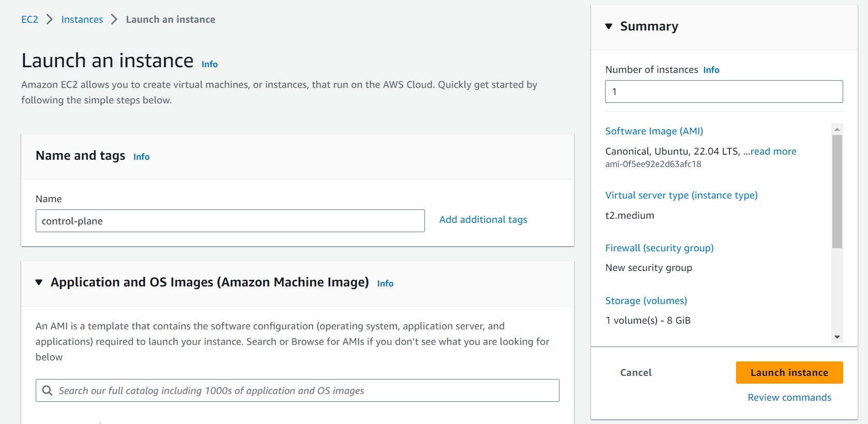Screen dimensions: 868x424
Task: Focus the AMI catalog search box
Action: click(x=305, y=390)
